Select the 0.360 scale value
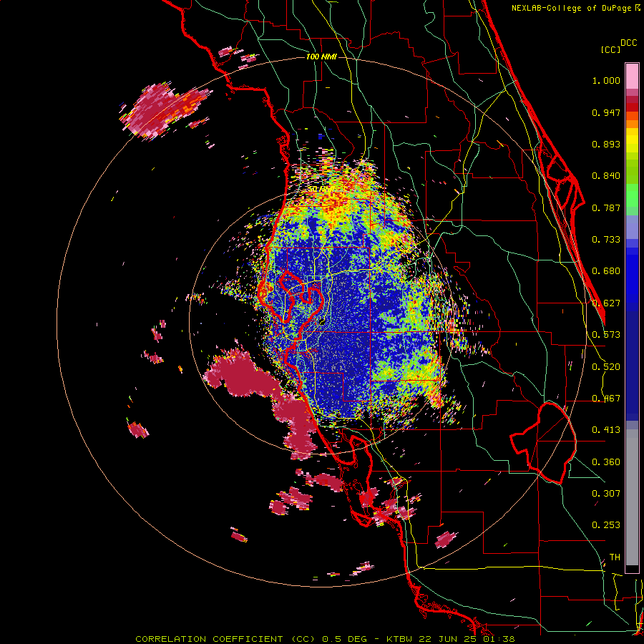Viewport: 644px width, 644px height. pos(606,462)
